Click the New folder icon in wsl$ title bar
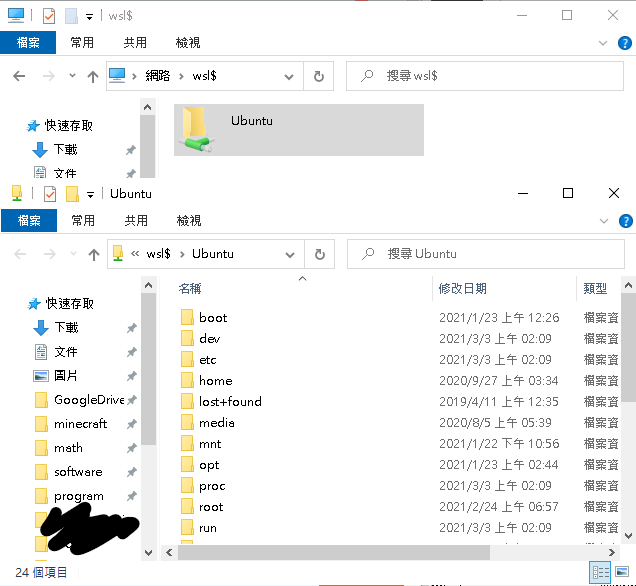Screen dimensions: 636x586 tap(71, 16)
